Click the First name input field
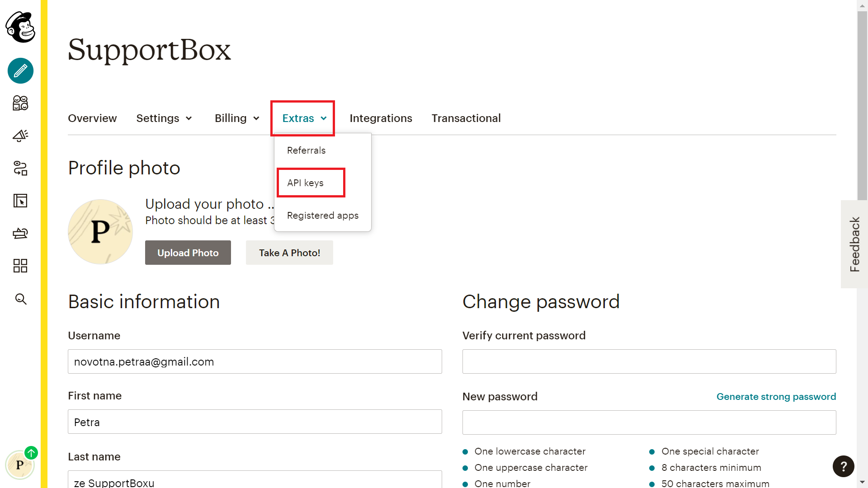Viewport: 868px width, 488px height. 255,422
